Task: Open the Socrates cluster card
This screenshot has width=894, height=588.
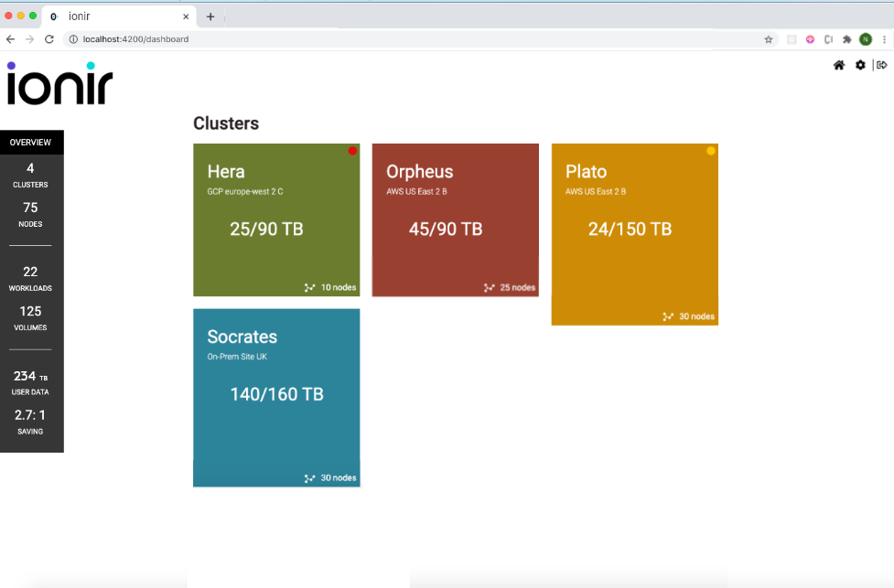Action: click(276, 398)
